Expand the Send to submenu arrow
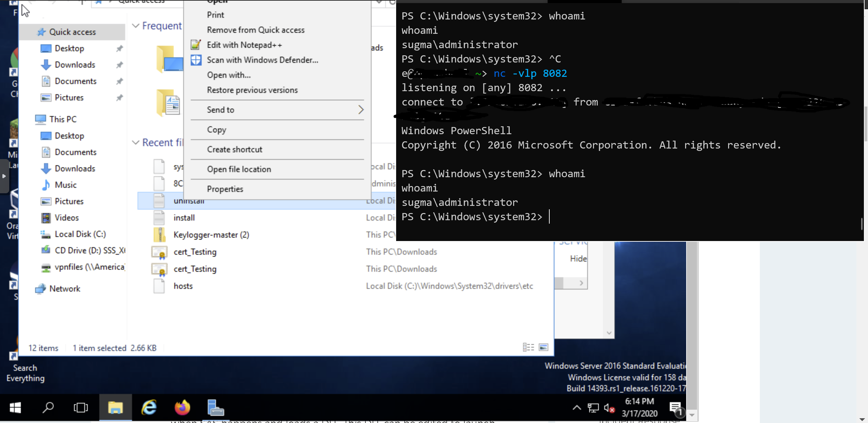Viewport: 868px width, 423px height. [x=360, y=110]
